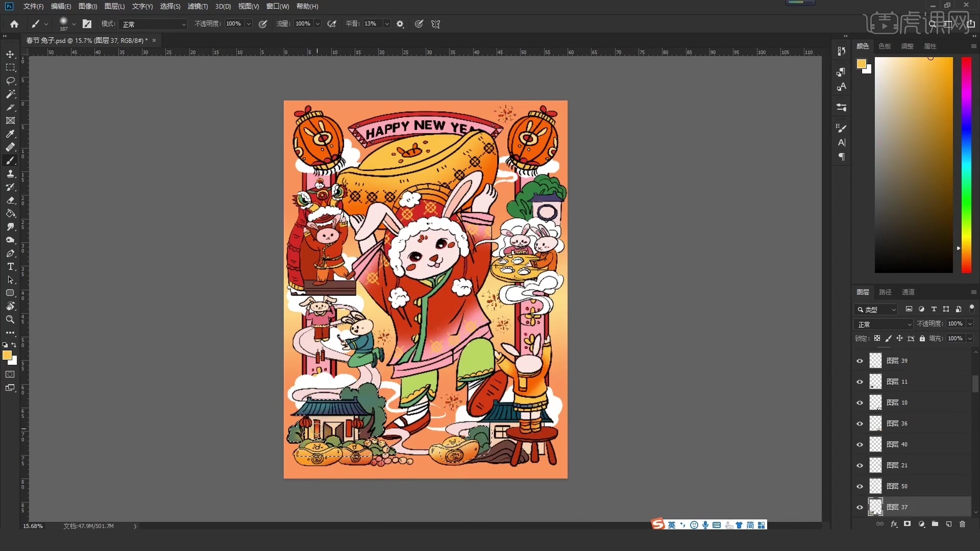Select the Rectangular Marquee tool
This screenshot has width=980, height=551.
coord(10,67)
